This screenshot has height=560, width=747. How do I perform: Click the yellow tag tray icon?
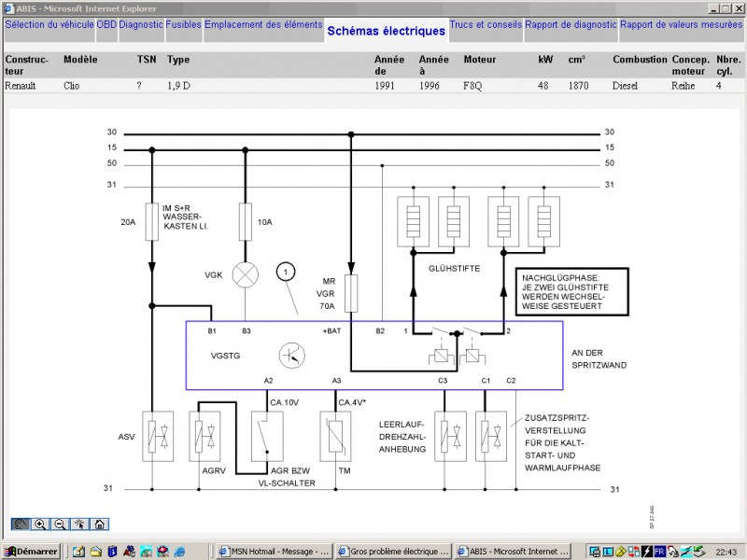click(x=621, y=552)
